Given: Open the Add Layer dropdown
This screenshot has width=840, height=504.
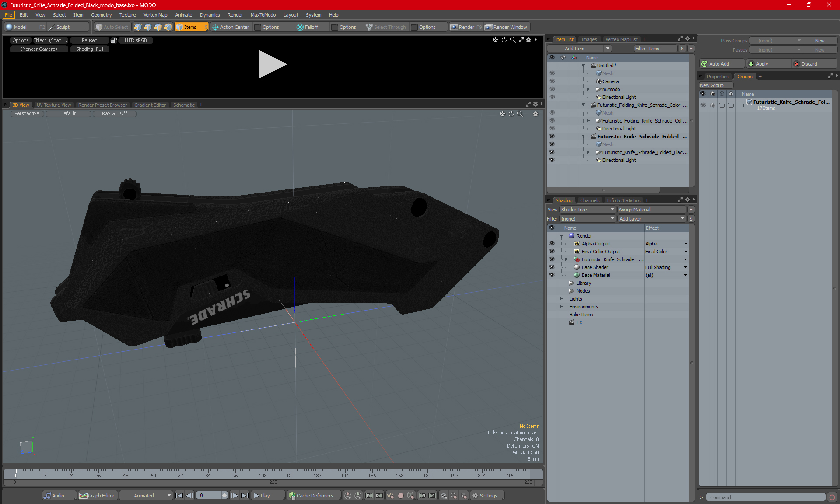Looking at the screenshot, I should coord(651,219).
